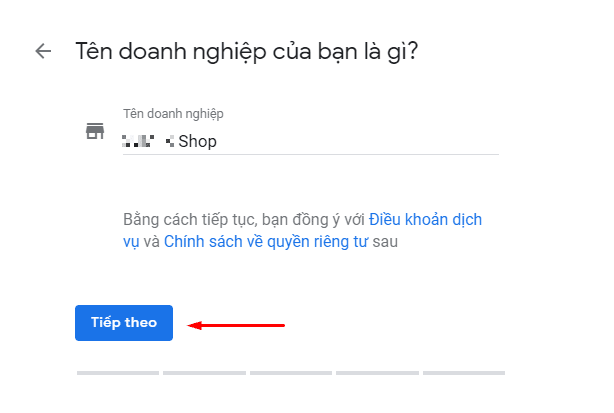Image resolution: width=614 pixels, height=413 pixels.
Task: Click the fourth progress bar segment
Action: click(x=377, y=373)
